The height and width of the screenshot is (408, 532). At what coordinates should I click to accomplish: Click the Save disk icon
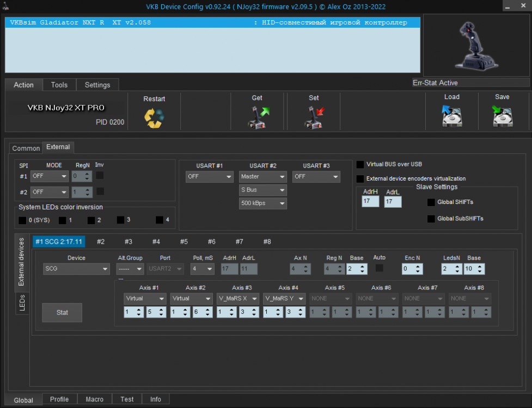(x=502, y=116)
